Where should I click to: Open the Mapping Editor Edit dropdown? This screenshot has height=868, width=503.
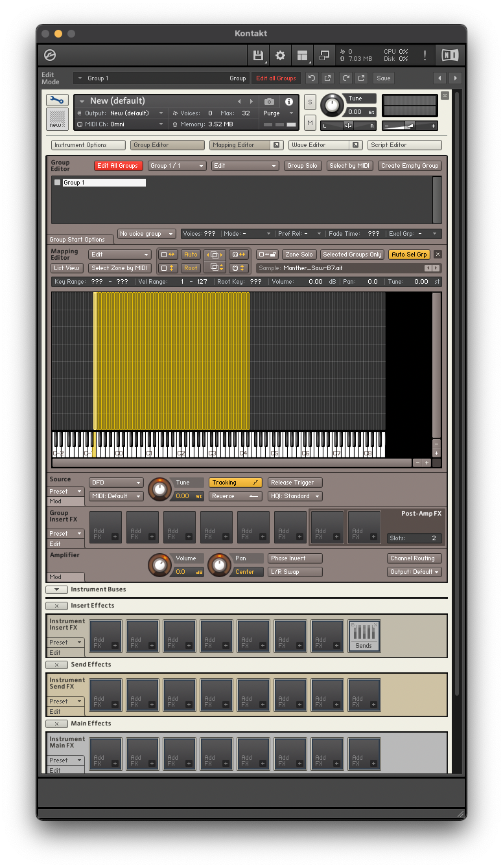(x=119, y=255)
